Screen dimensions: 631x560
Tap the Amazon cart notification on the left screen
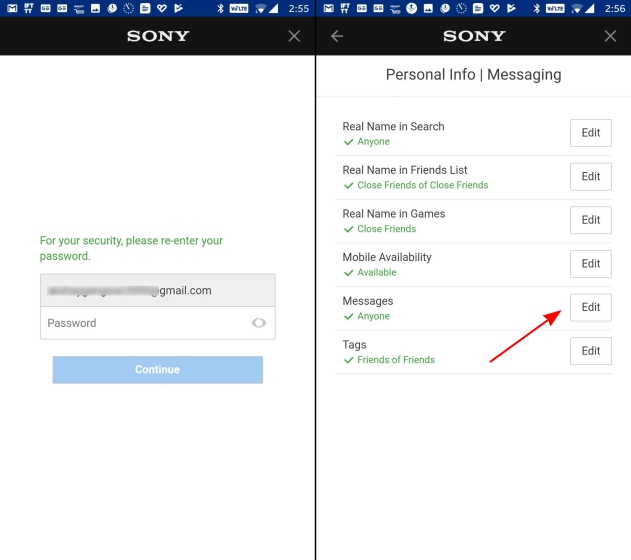point(78,8)
